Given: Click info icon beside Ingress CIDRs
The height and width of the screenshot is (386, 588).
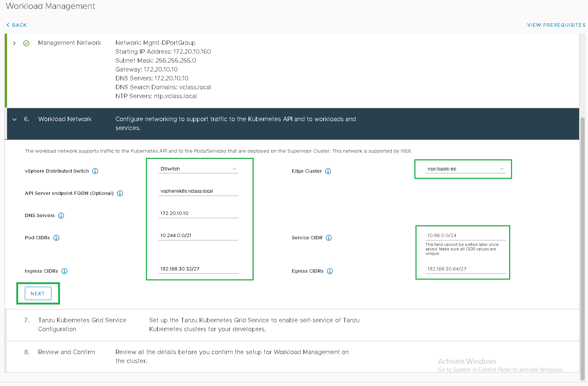Looking at the screenshot, I should click(x=64, y=271).
